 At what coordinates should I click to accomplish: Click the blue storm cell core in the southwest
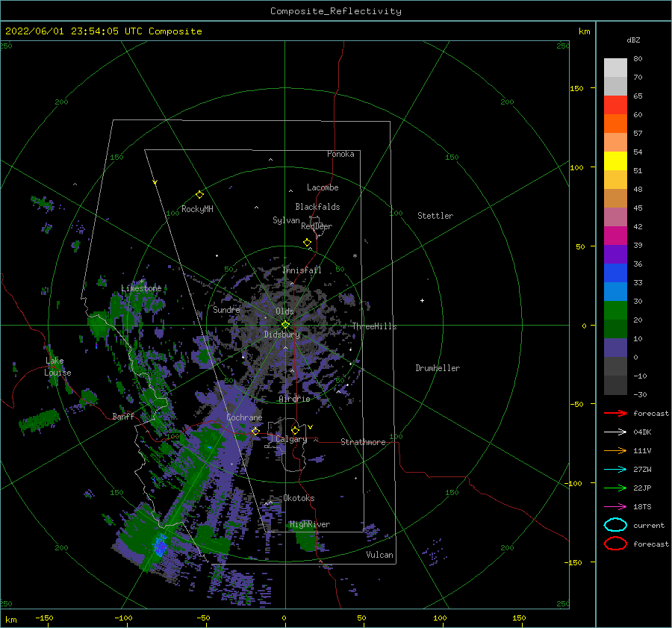(161, 546)
